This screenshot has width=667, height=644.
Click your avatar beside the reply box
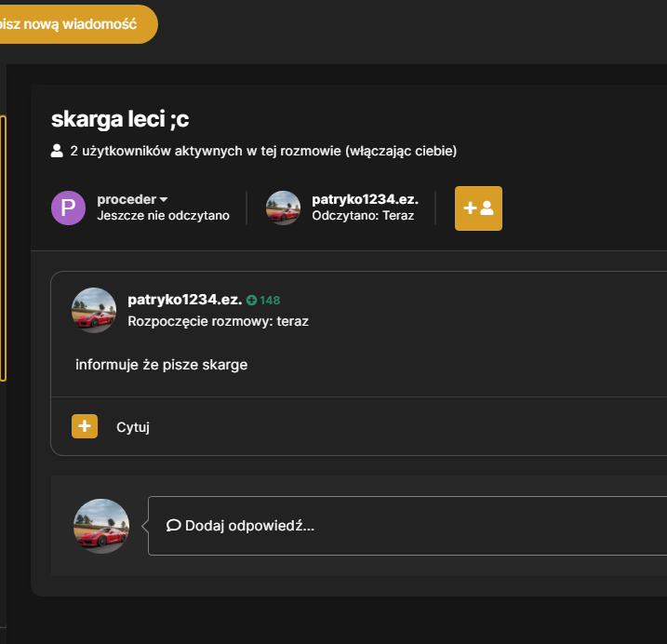click(101, 526)
